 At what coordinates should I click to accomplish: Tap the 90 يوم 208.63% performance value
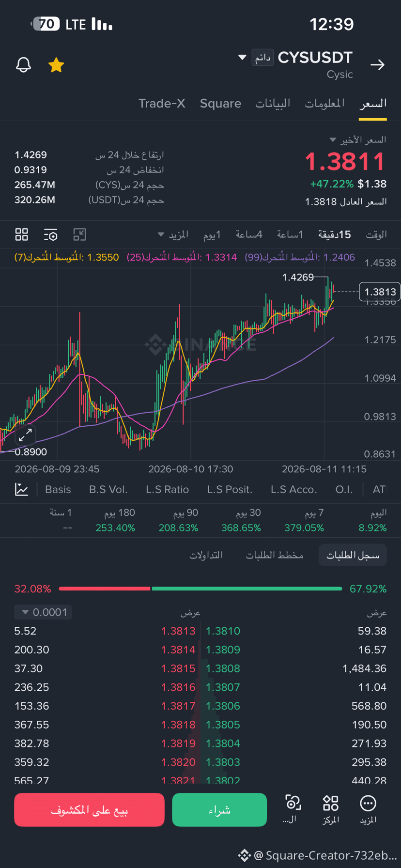click(178, 528)
